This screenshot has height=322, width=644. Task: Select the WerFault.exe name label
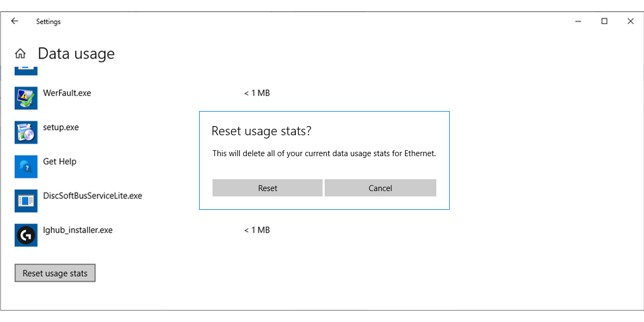point(67,92)
